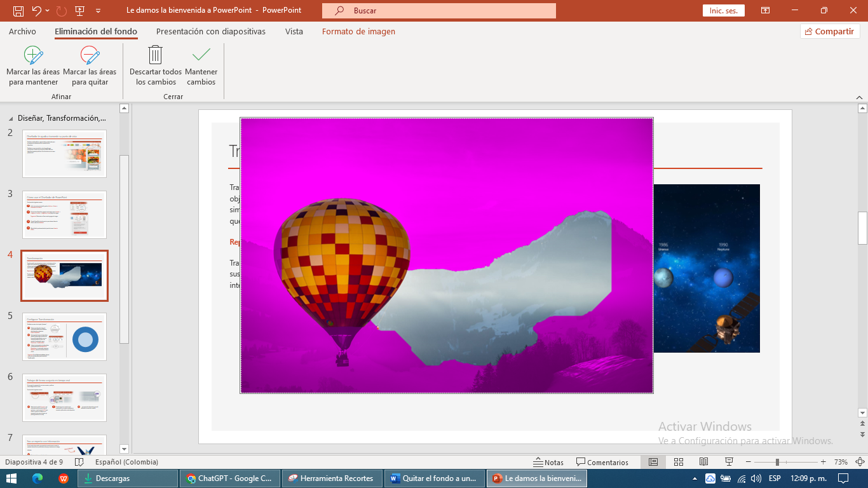Select Marcar las áreas para mantener tool
The height and width of the screenshot is (488, 868).
pos(32,64)
